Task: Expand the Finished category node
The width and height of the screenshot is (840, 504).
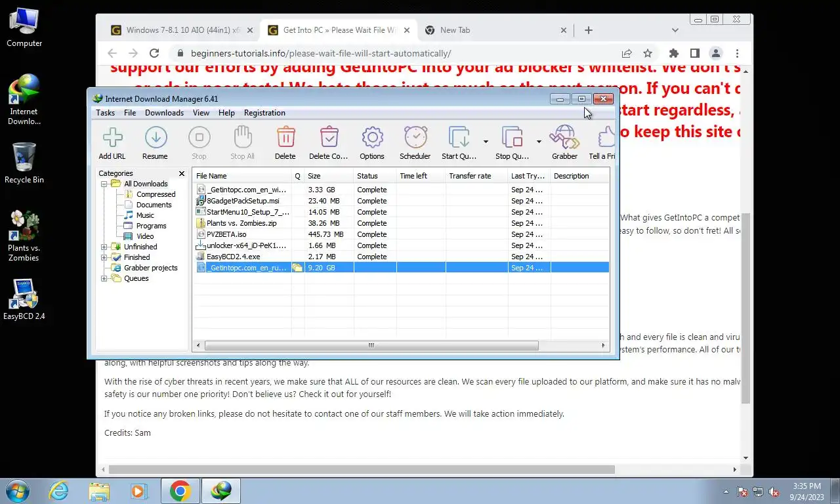Action: pyautogui.click(x=104, y=257)
